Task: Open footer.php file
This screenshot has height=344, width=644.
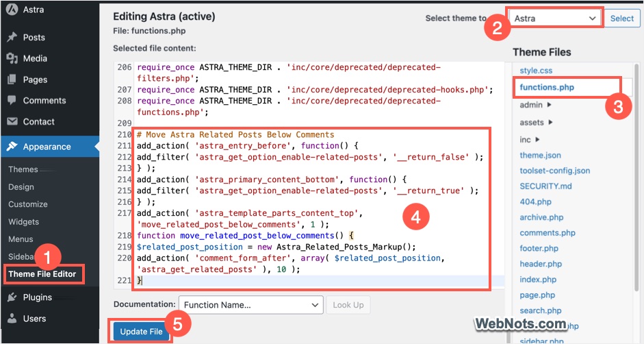Action: pyautogui.click(x=539, y=248)
